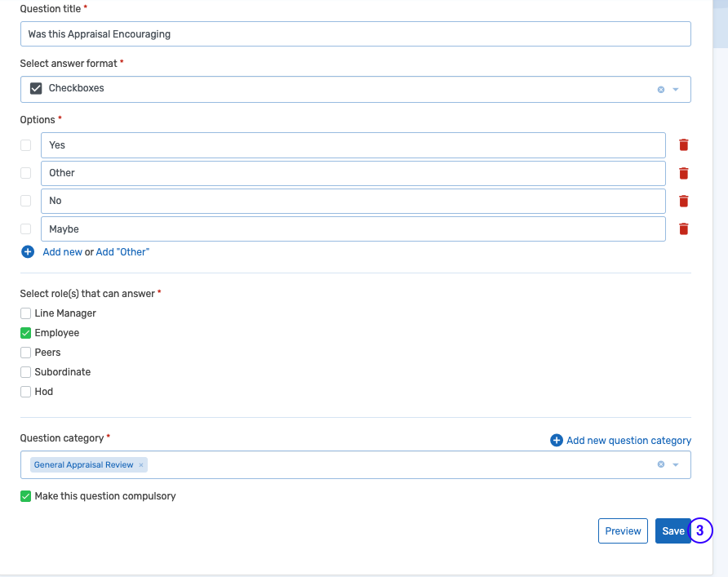This screenshot has height=577, width=728.
Task: Clear the Checkboxes answer format selection
Action: pos(661,90)
